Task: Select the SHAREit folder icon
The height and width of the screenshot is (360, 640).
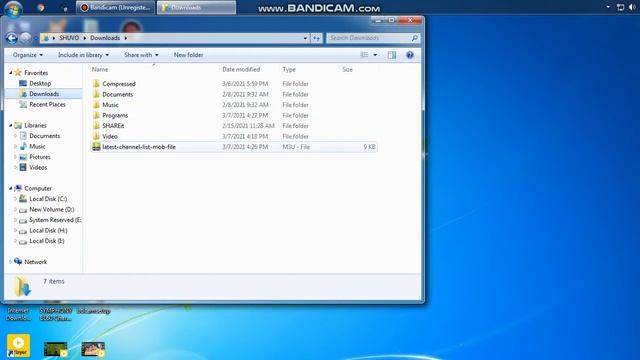Action: tap(96, 126)
